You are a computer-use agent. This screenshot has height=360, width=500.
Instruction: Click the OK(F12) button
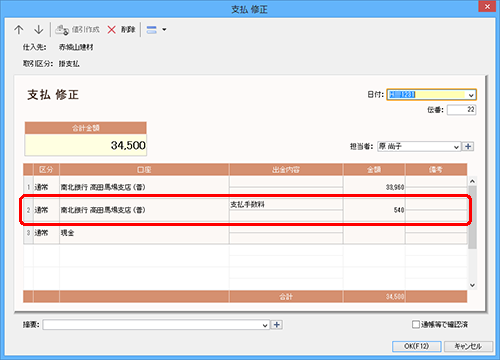[417, 346]
